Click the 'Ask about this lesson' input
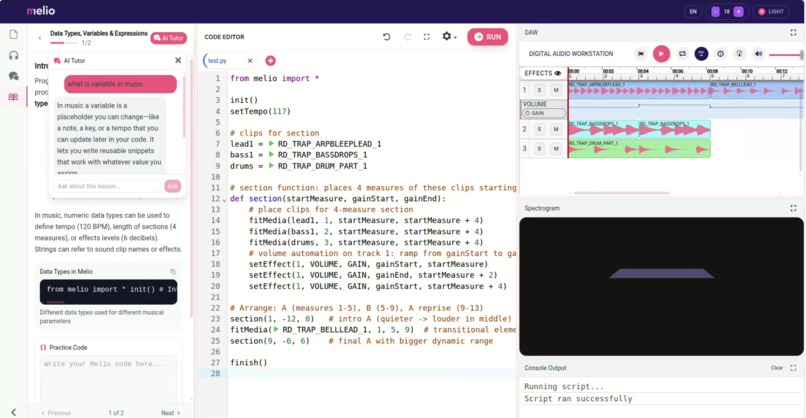The image size is (806, 418). point(107,186)
